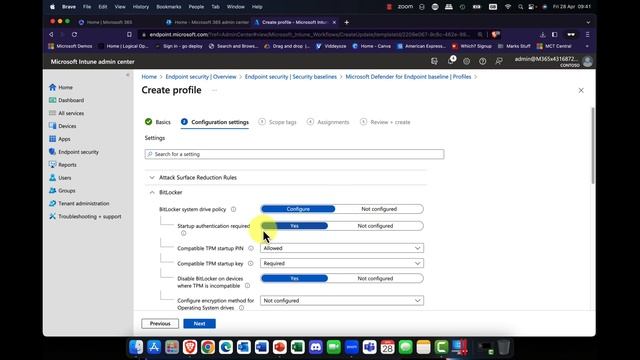
Task: Open Endpoint security in the sidebar
Action: coord(73,152)
